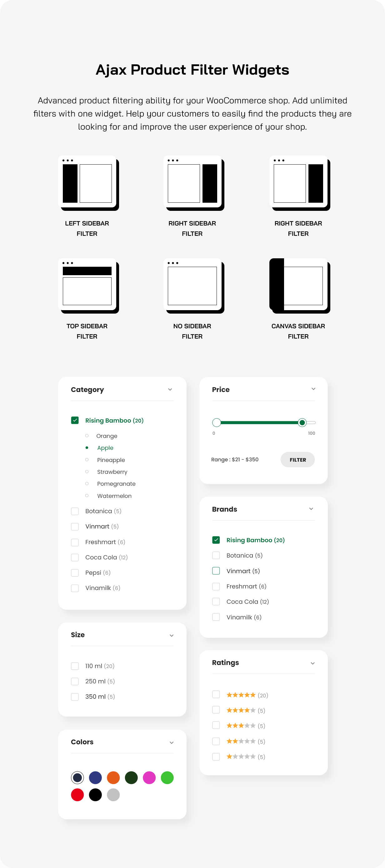Screen dimensions: 385x868
Task: Collapse the Price panel using its chevron
Action: coord(313,389)
